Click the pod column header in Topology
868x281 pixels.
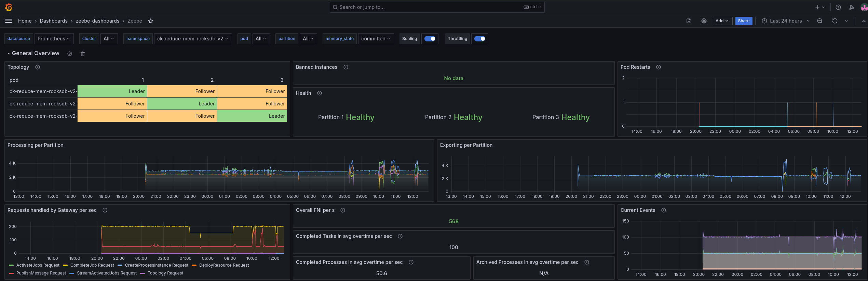pyautogui.click(x=14, y=80)
